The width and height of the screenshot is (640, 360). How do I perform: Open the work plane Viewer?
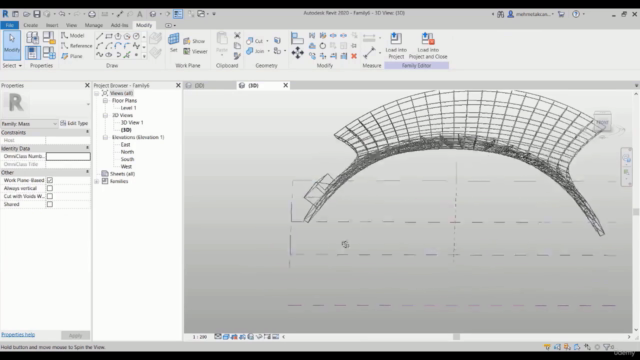(196, 51)
